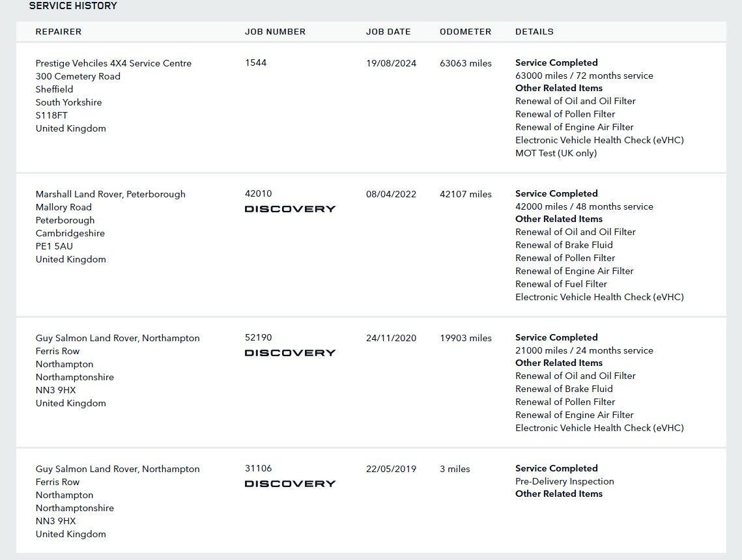The width and height of the screenshot is (742, 560).
Task: Click the 42107 miles odometer value
Action: pos(465,194)
